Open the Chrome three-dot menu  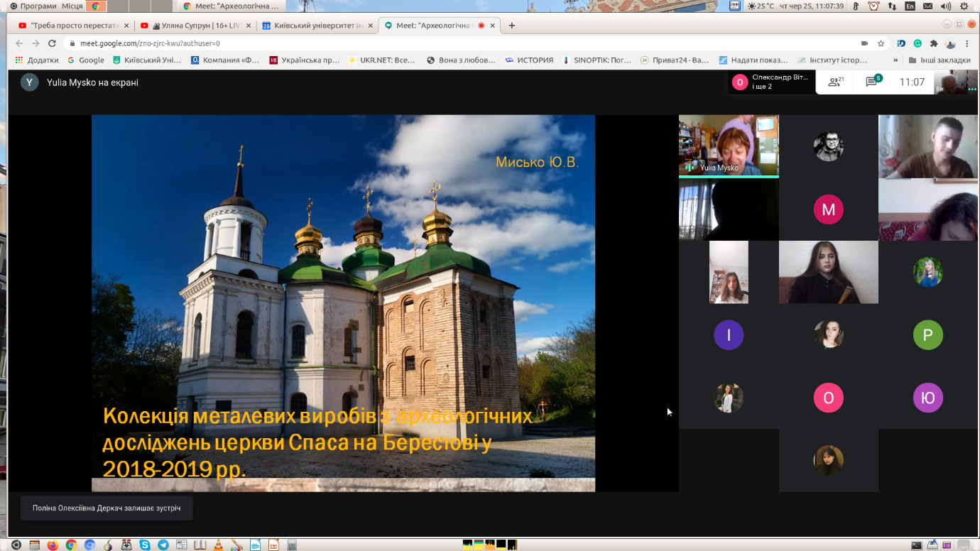click(967, 43)
